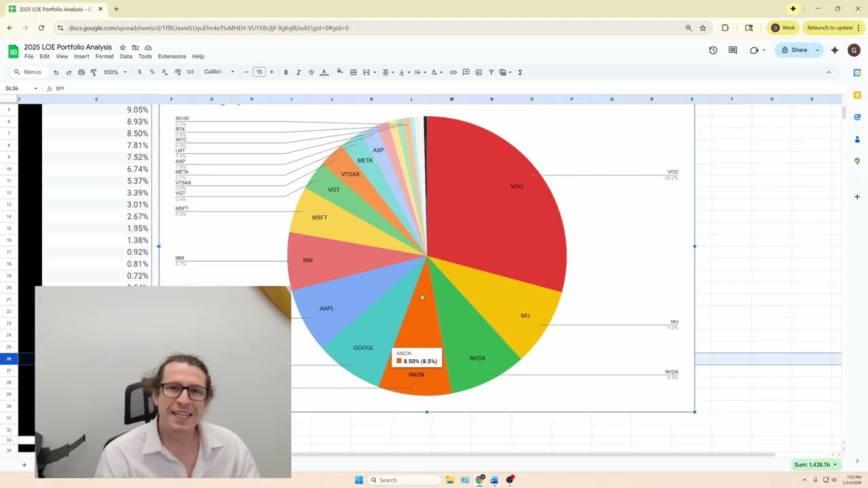
Task: Open the Insert menu
Action: (x=81, y=56)
